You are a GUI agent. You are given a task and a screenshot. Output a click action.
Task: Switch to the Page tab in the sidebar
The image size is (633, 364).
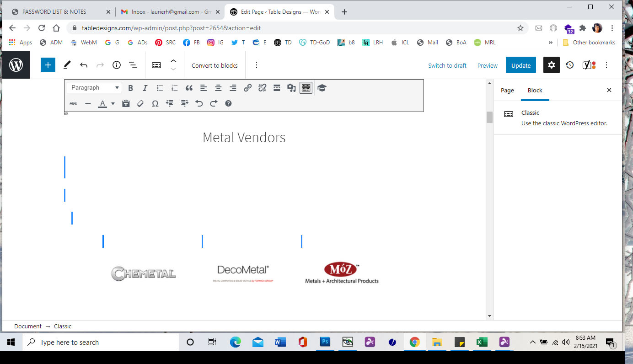(507, 90)
